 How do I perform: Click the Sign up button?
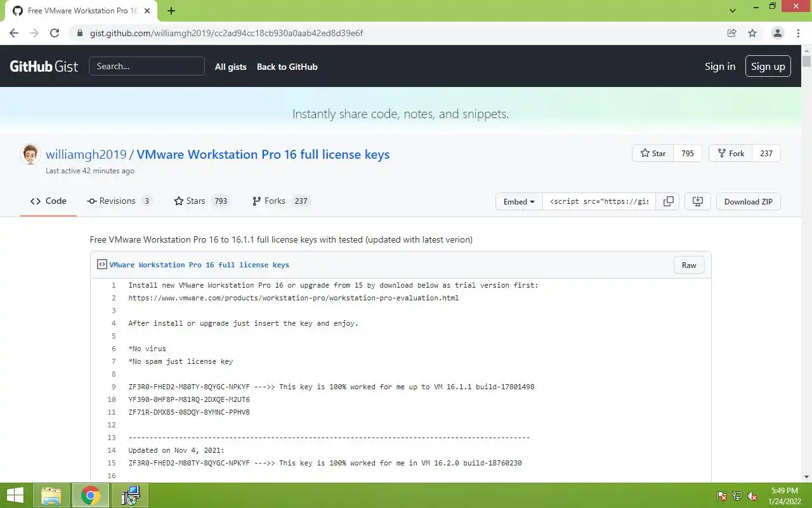pyautogui.click(x=768, y=66)
